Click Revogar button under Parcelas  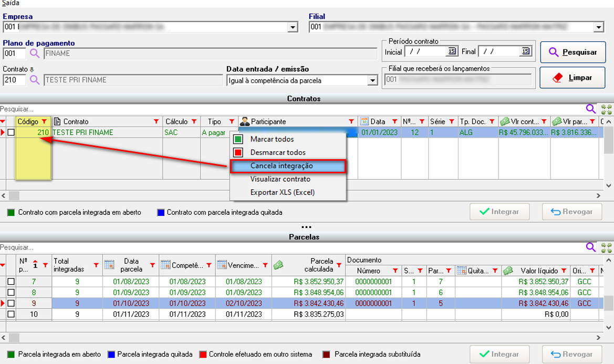click(572, 354)
